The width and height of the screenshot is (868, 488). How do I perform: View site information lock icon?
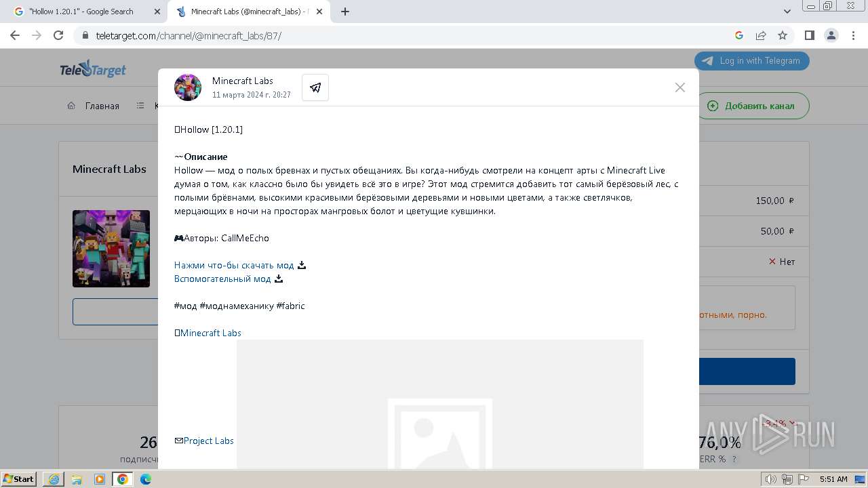pyautogui.click(x=85, y=35)
